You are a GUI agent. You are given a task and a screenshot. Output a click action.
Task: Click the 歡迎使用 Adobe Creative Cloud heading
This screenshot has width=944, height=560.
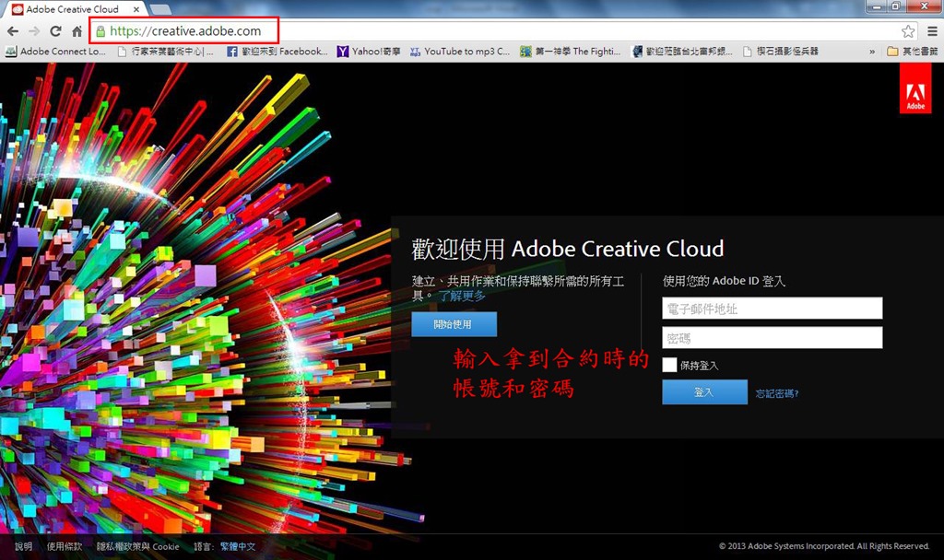point(567,249)
